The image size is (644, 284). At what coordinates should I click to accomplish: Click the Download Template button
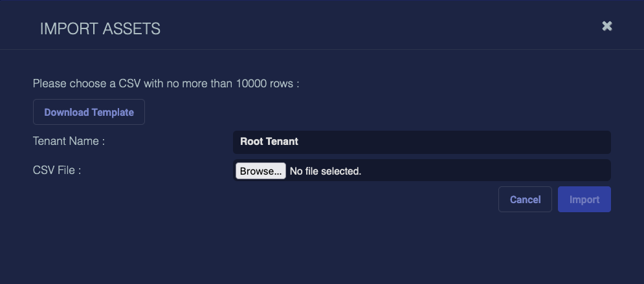coord(89,112)
